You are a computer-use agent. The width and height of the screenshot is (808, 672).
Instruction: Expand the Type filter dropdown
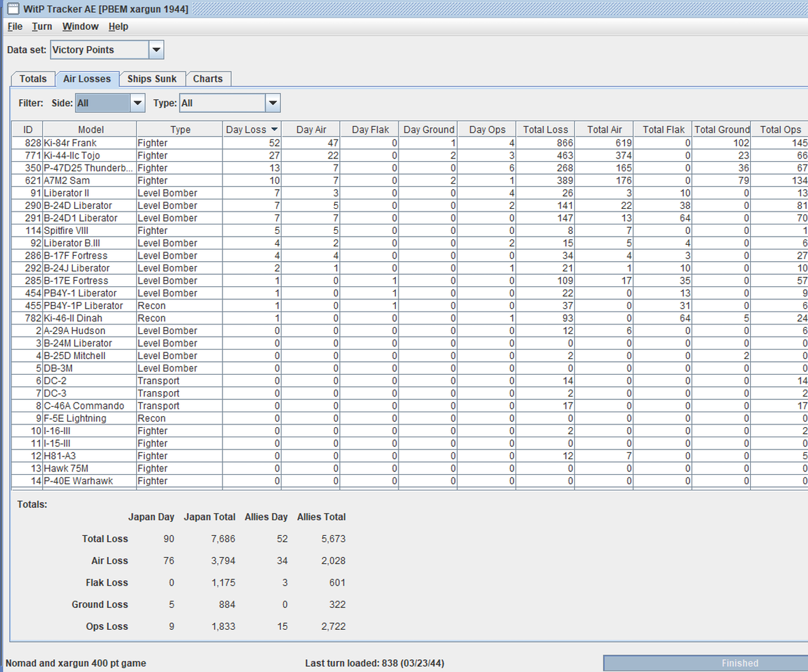pyautogui.click(x=272, y=103)
